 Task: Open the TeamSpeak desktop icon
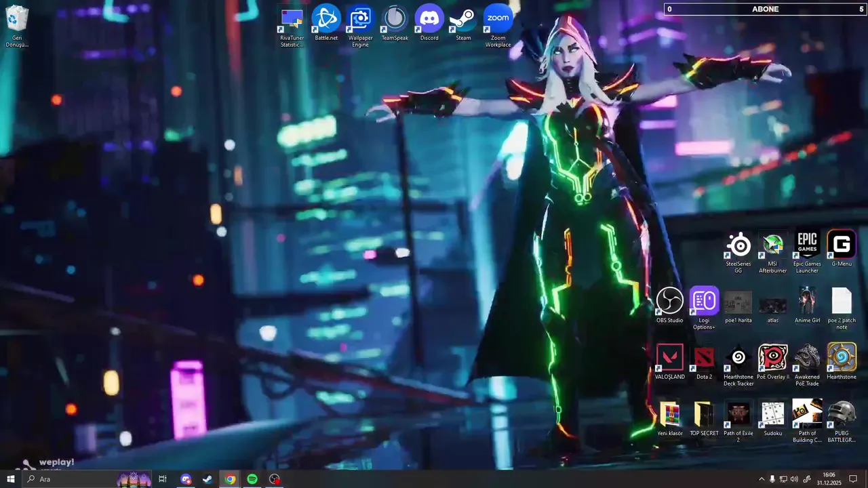tap(395, 24)
